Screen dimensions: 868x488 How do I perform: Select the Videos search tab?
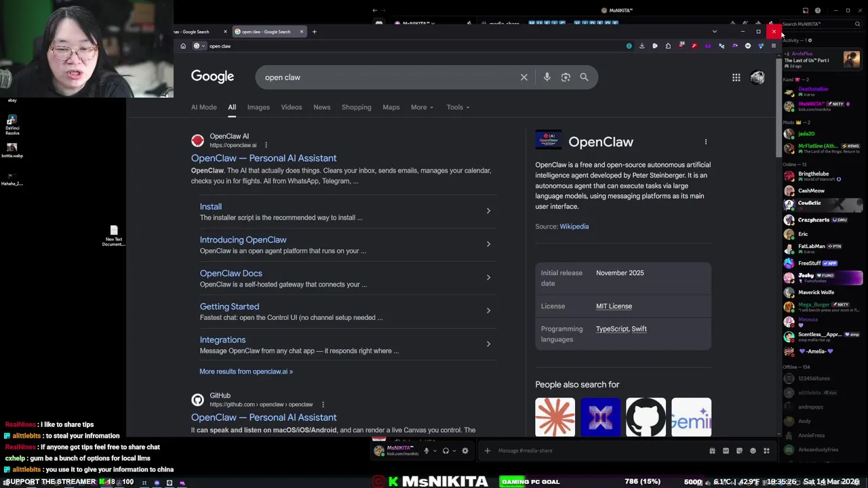tap(292, 107)
